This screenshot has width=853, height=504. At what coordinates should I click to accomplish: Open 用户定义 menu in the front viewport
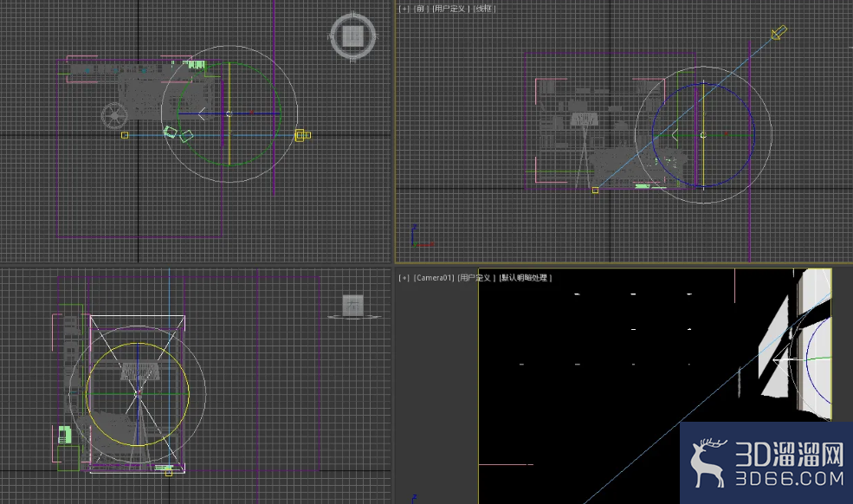(449, 9)
